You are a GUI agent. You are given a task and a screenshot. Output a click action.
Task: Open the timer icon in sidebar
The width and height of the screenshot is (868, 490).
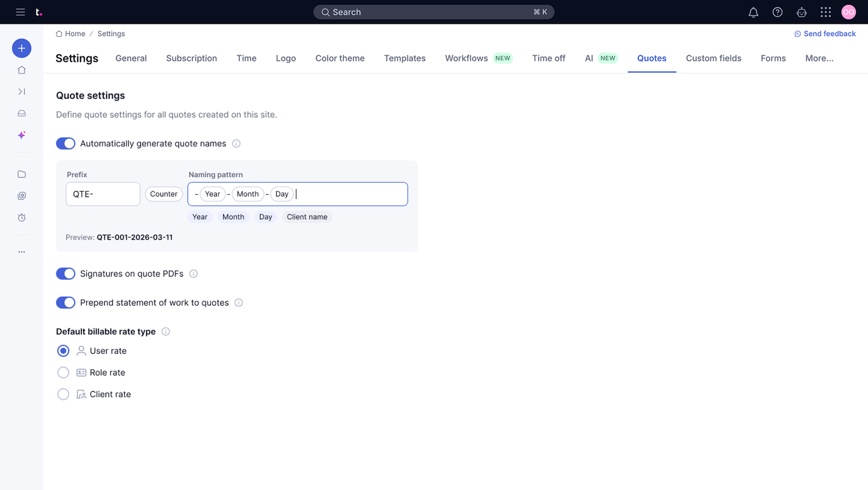(x=22, y=217)
